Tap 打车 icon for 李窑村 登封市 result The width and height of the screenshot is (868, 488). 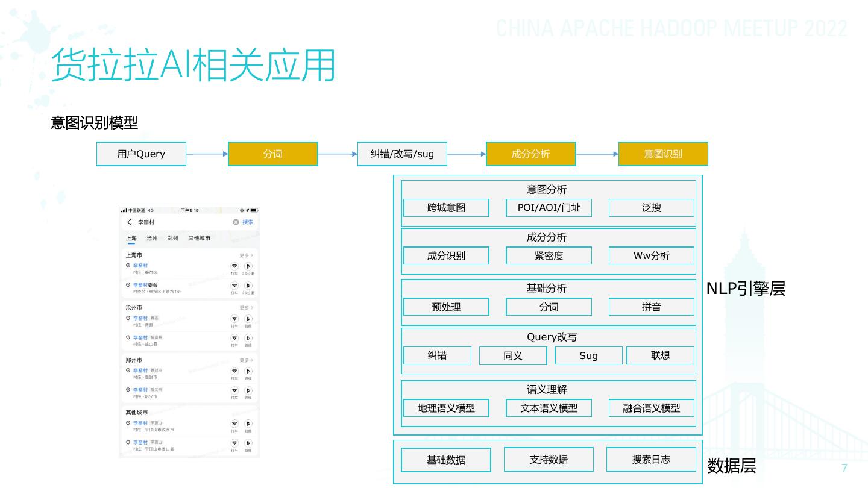point(234,371)
